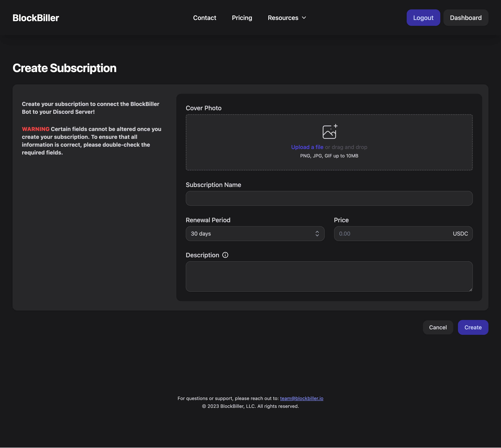Click the USDC currency label
Screen dimensions: 501x448
tap(460, 234)
